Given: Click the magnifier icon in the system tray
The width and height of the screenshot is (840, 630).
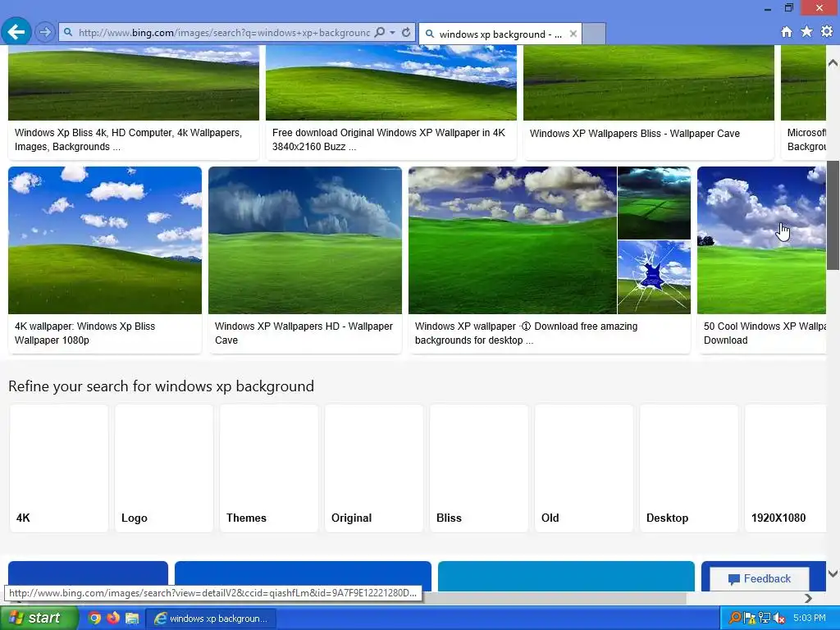Looking at the screenshot, I should coord(736,618).
